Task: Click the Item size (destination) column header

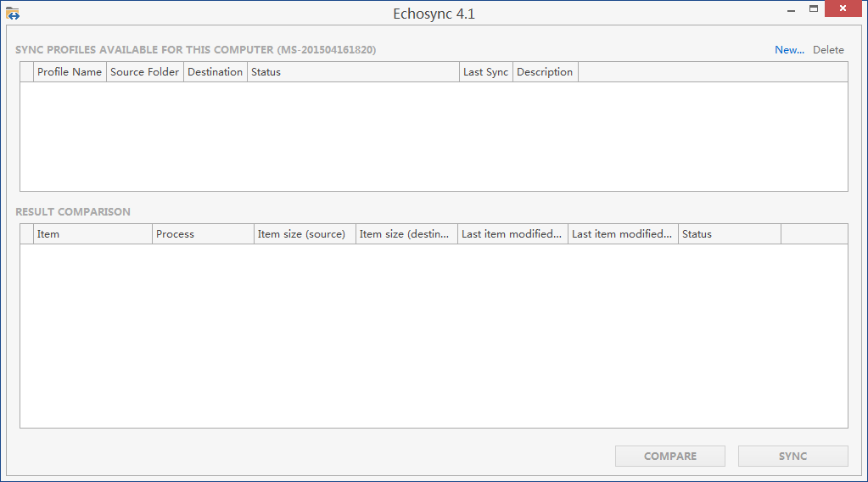Action: (x=406, y=234)
